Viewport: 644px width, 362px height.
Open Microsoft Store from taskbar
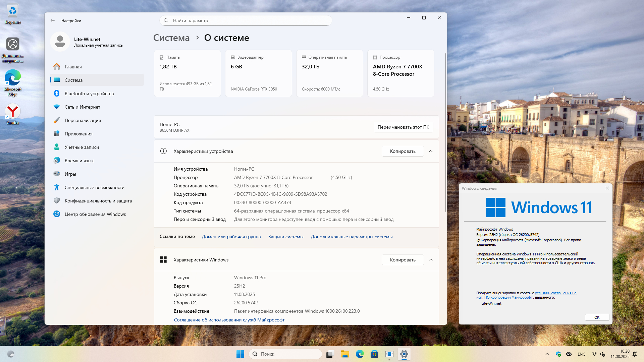(x=374, y=354)
